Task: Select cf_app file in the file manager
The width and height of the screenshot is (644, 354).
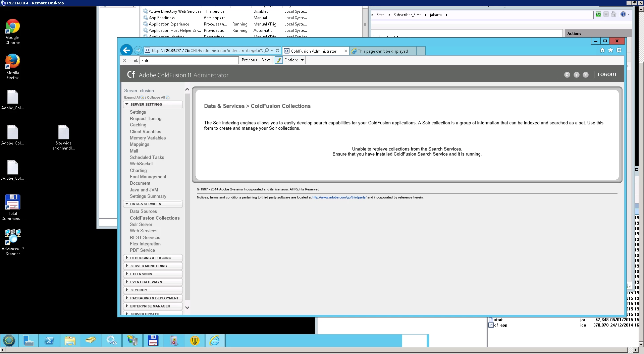Action: tap(500, 325)
